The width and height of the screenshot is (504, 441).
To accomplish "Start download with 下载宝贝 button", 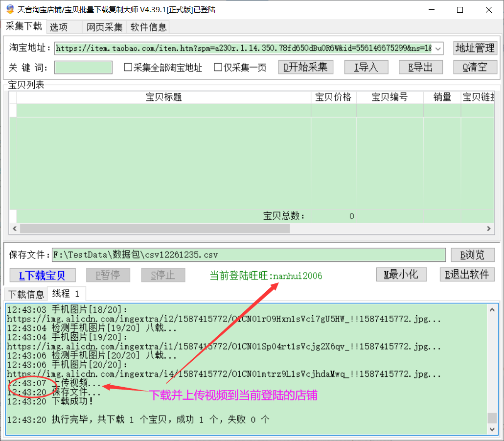I will [x=43, y=275].
